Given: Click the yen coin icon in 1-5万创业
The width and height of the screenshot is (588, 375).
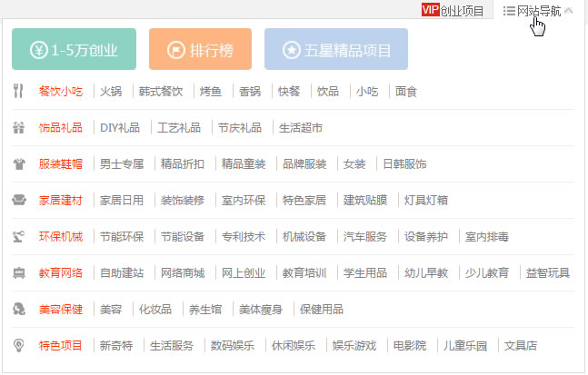Looking at the screenshot, I should [39, 50].
